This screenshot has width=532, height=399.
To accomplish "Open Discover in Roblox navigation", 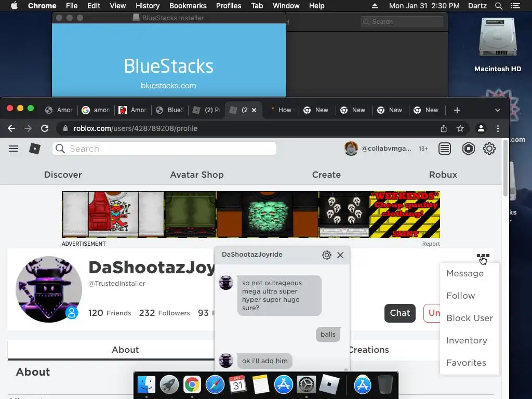I will tap(63, 175).
